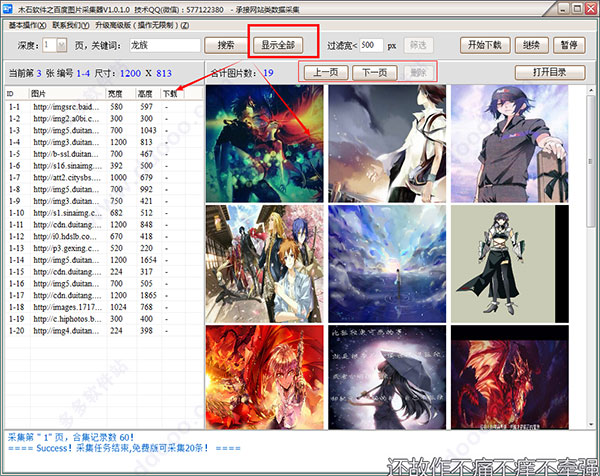Select row 1-1 in the image list

point(104,107)
